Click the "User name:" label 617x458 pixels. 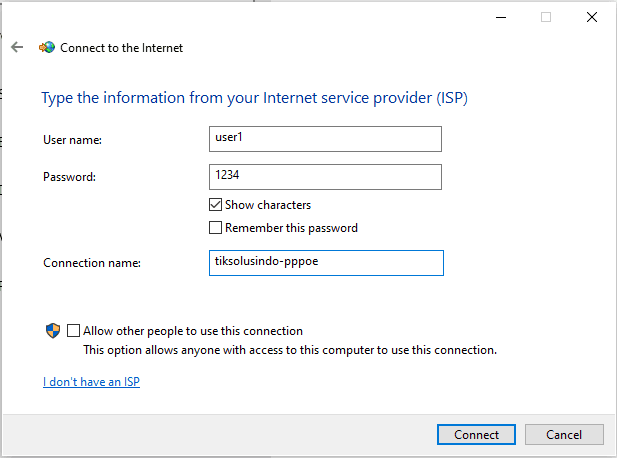click(x=73, y=140)
